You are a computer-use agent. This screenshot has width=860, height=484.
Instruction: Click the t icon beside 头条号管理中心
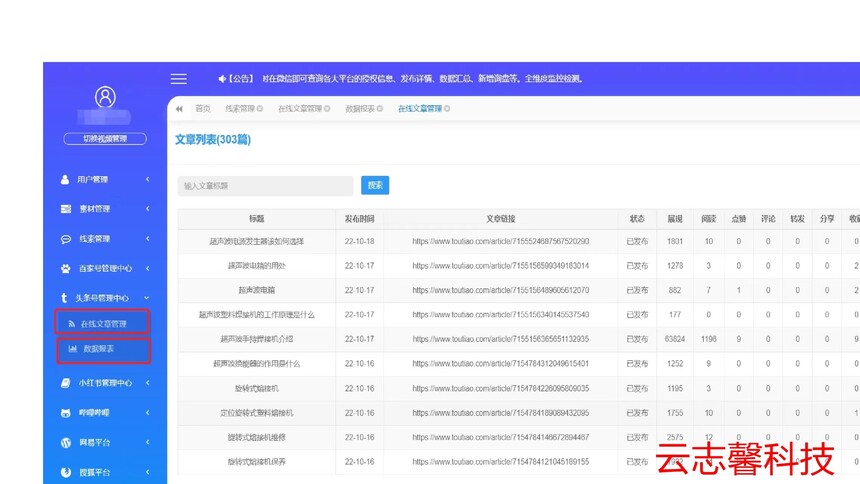coord(64,298)
